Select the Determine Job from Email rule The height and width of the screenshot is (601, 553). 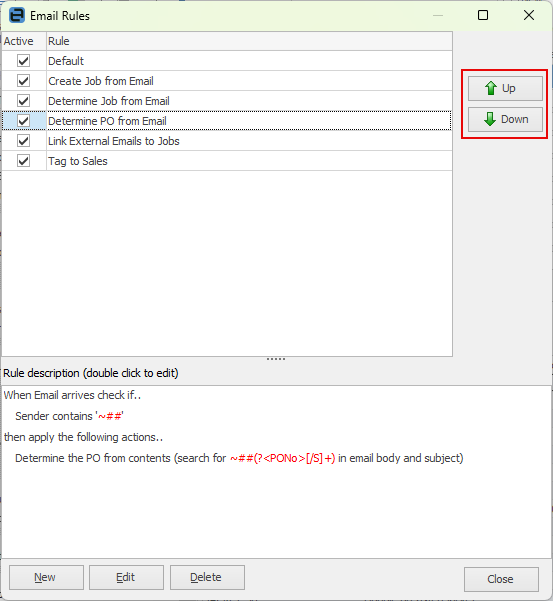(227, 101)
